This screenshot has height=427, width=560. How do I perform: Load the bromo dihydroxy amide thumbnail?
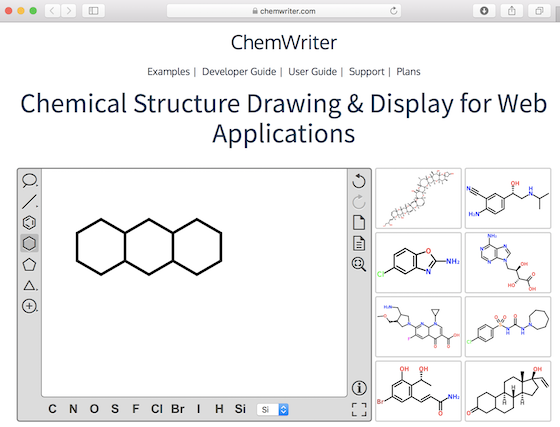pyautogui.click(x=418, y=391)
